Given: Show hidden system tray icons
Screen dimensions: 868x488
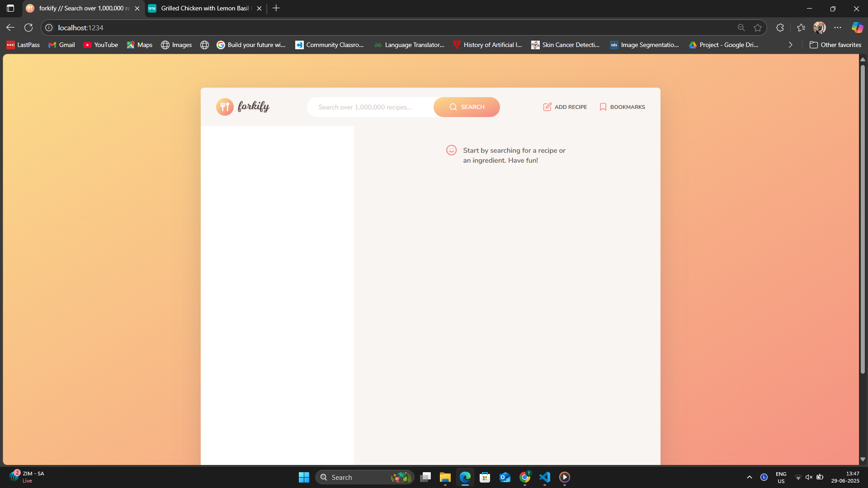Looking at the screenshot, I should (x=749, y=477).
